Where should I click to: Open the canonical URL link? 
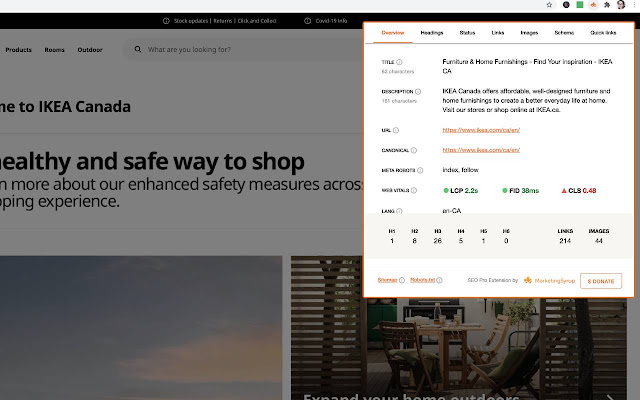(x=481, y=150)
